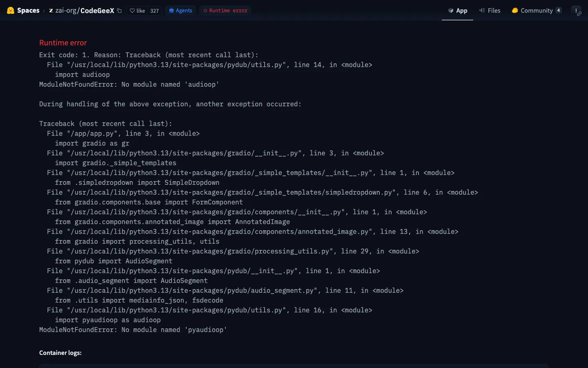This screenshot has height=368, width=588.
Task: Open the zai-org organization profile link
Action: pos(66,11)
